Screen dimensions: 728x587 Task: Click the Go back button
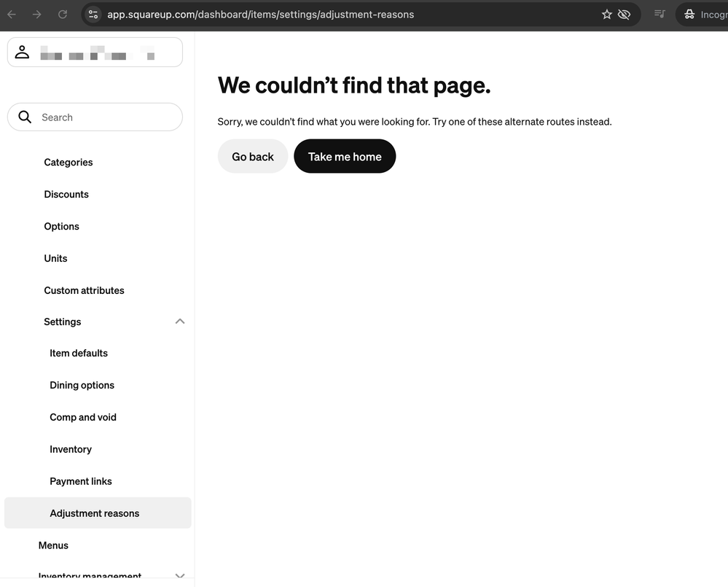point(253,157)
